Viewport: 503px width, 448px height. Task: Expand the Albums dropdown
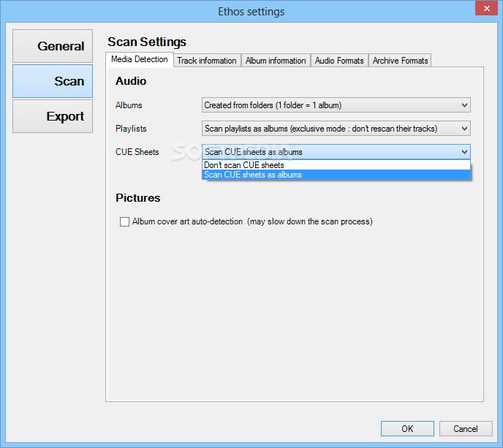pos(336,105)
